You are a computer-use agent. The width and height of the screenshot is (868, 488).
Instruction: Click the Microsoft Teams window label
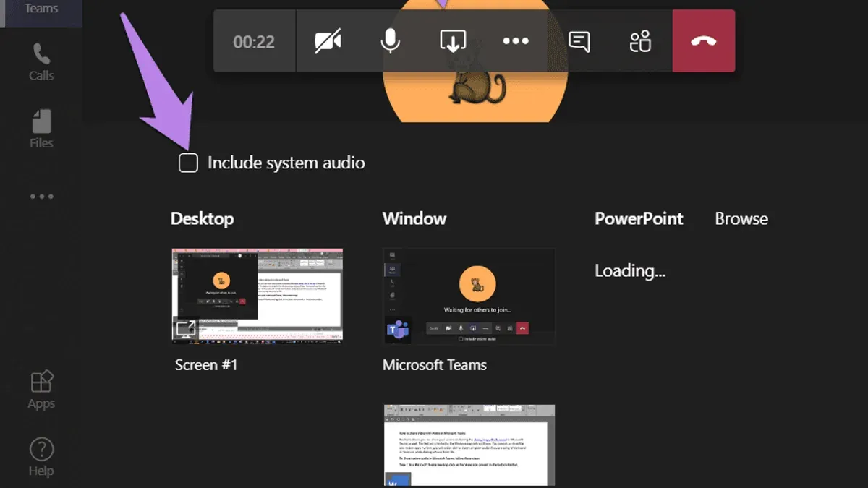435,365
